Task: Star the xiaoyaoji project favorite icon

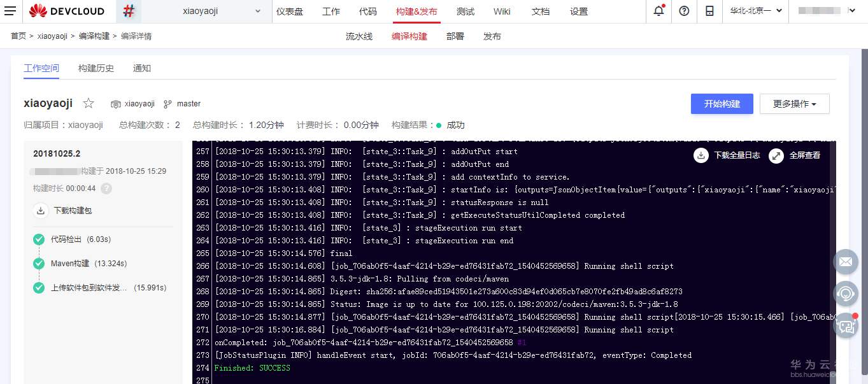Action: point(88,102)
